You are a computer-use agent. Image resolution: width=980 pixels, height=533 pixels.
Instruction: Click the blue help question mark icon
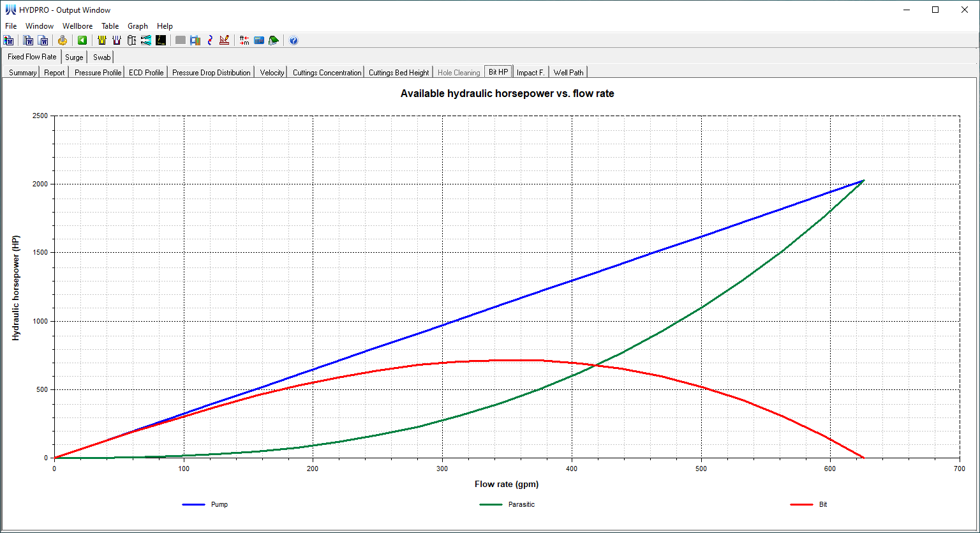[x=293, y=40]
